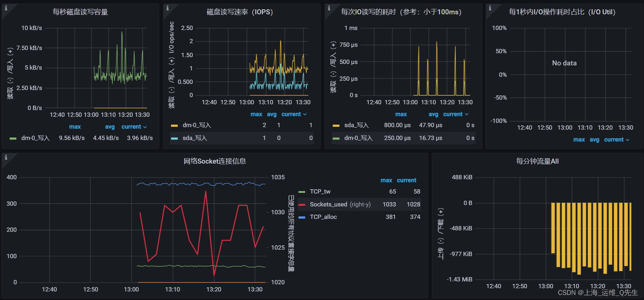Sort by max in I/O Util legend
Image resolution: width=644 pixels, height=300 pixels.
579,140
